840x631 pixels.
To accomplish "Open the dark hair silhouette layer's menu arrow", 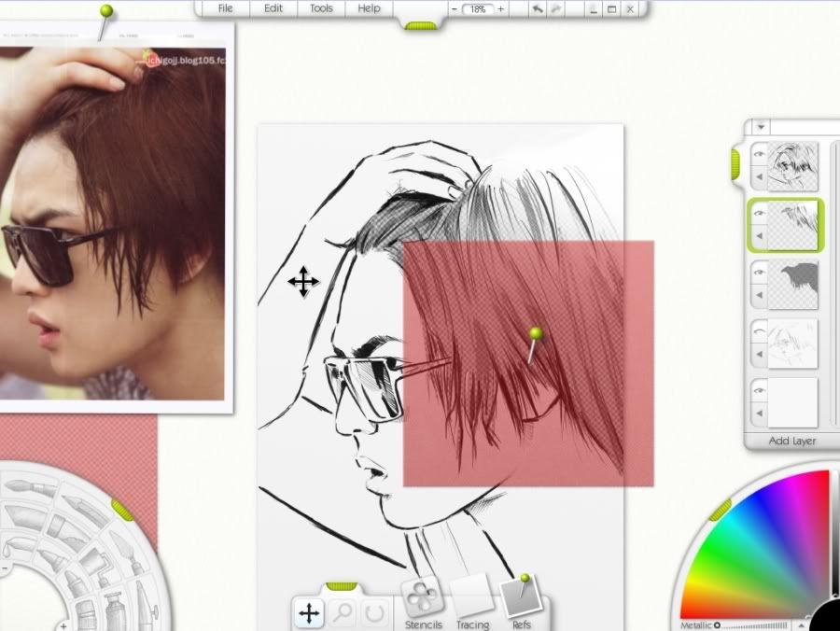I will (759, 295).
